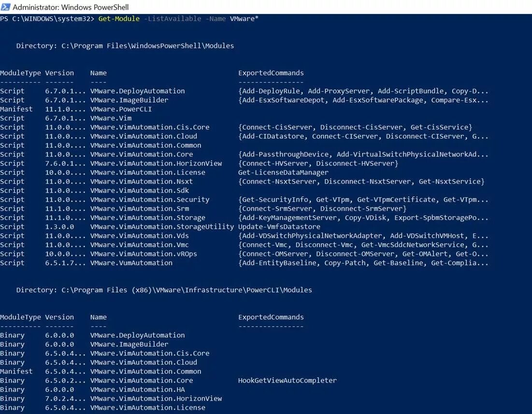Click Manifest VMware.VimAutomation.Common 6.5.0.4 row name
The width and height of the screenshot is (532, 414).
(145, 371)
